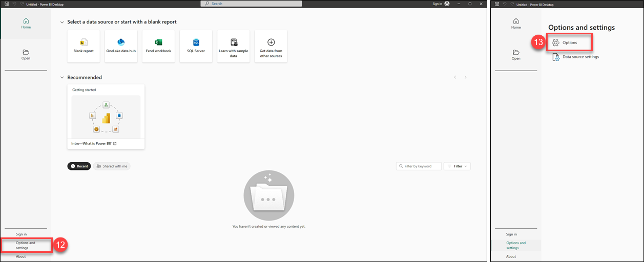
Task: Open Options and settings in left window
Action: click(26, 245)
